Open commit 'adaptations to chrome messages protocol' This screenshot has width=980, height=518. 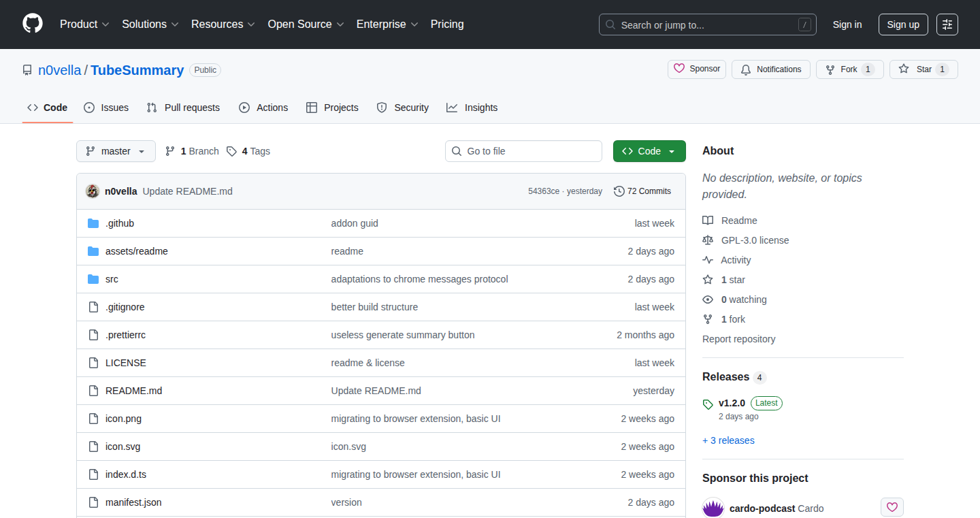419,279
